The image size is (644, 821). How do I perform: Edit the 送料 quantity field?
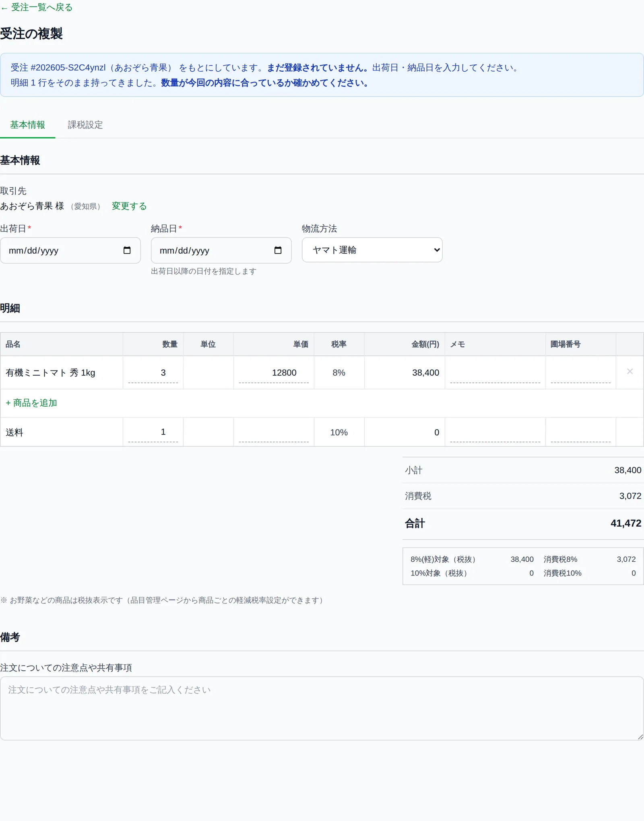click(x=153, y=432)
